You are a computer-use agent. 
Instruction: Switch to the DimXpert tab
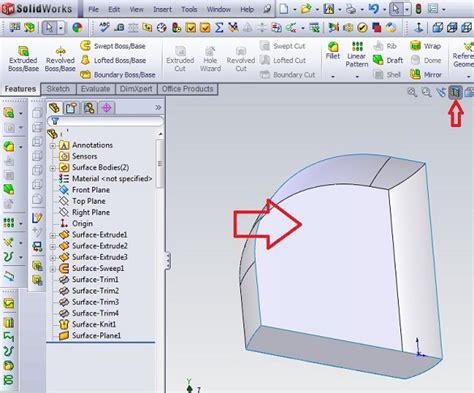[x=136, y=89]
